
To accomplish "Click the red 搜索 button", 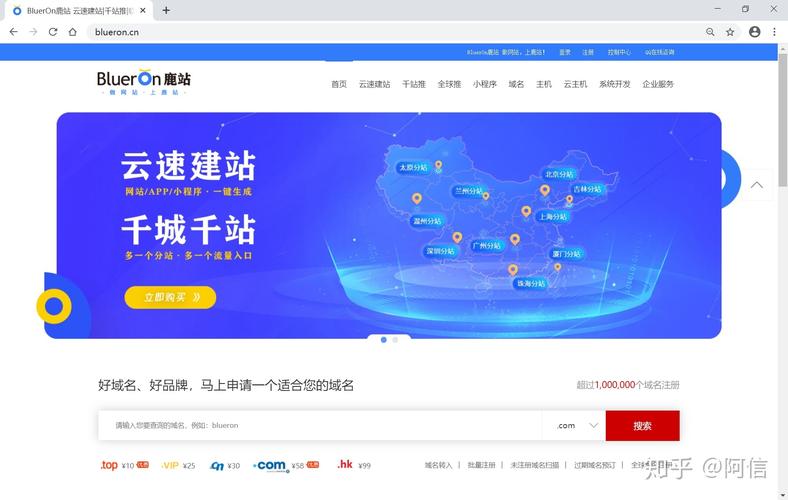I will tap(643, 426).
